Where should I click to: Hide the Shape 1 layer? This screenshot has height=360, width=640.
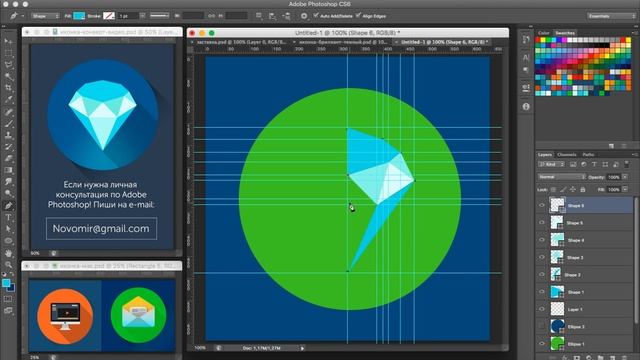(542, 292)
